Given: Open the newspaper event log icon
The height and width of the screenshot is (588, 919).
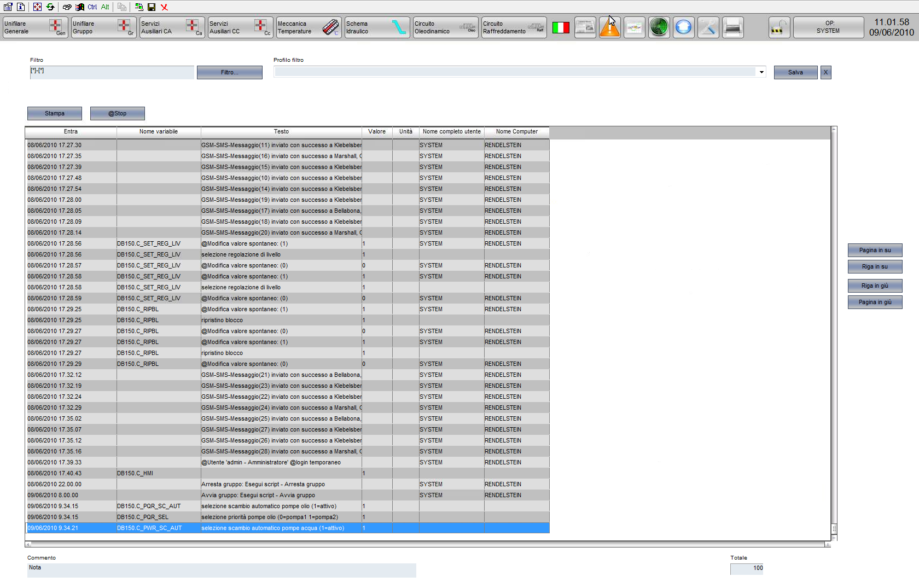Looking at the screenshot, I should (585, 27).
